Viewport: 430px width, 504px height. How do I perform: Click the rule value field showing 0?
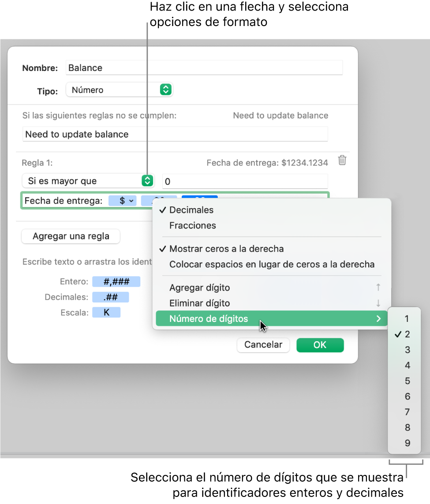245,182
